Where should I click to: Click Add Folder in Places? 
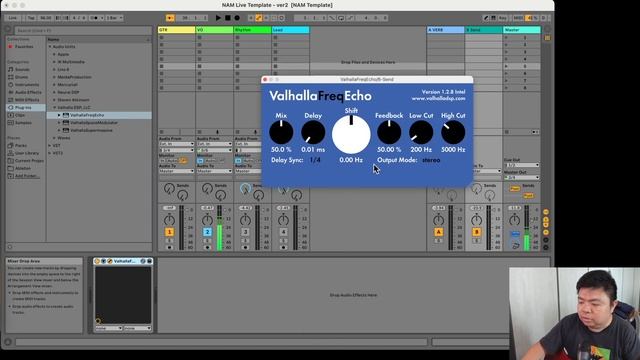coord(27,176)
